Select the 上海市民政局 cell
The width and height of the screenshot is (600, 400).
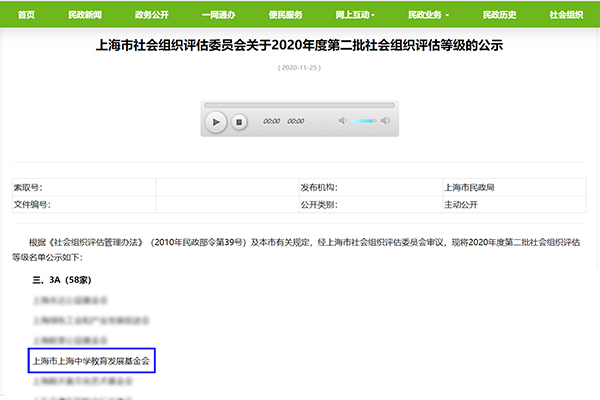tap(514, 187)
